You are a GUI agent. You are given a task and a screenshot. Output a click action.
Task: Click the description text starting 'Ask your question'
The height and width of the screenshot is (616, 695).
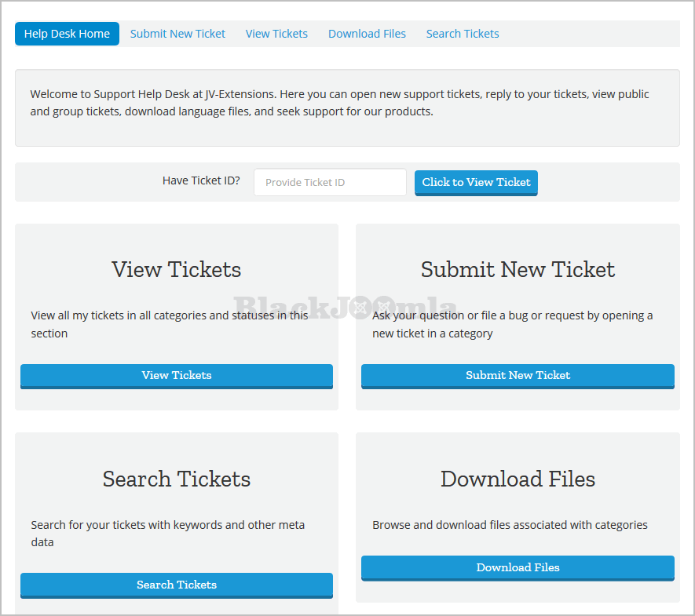tap(512, 324)
